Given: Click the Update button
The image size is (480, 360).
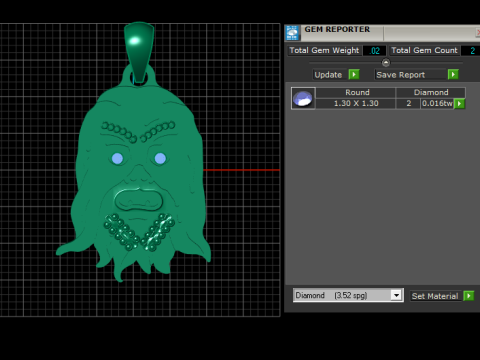Looking at the screenshot, I should point(328,75).
